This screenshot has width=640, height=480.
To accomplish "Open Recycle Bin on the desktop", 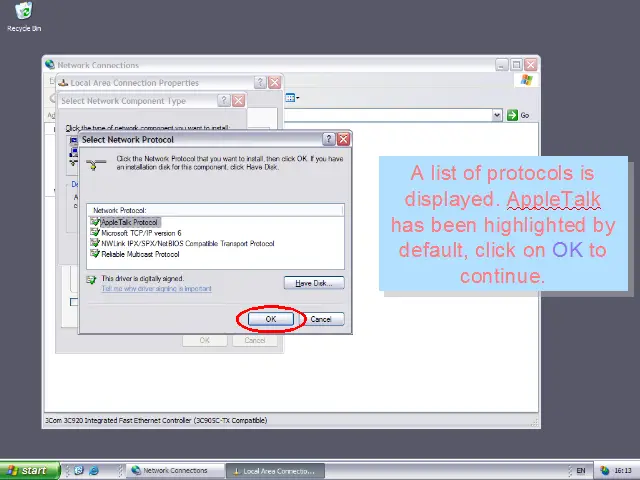I will [24, 17].
